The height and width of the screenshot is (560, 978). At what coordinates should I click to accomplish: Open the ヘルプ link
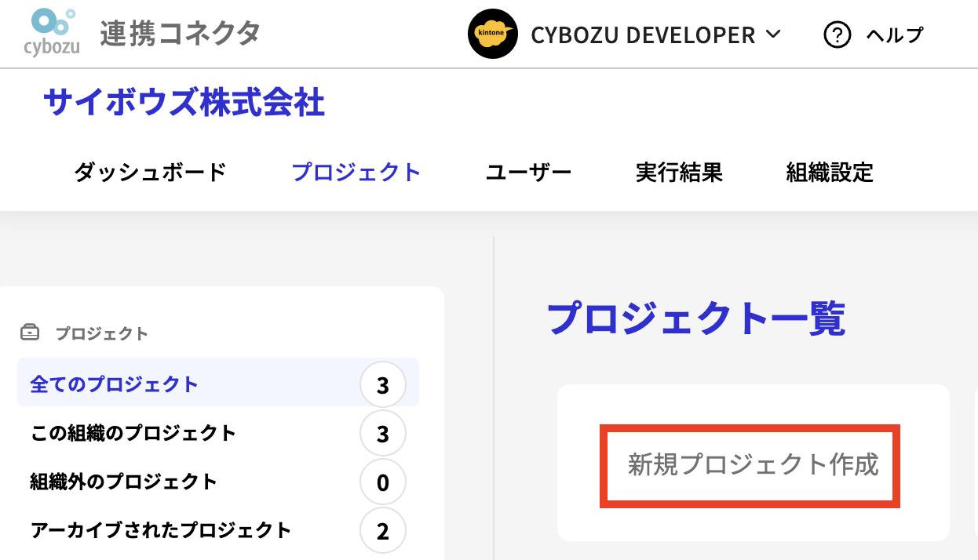pyautogui.click(x=895, y=35)
